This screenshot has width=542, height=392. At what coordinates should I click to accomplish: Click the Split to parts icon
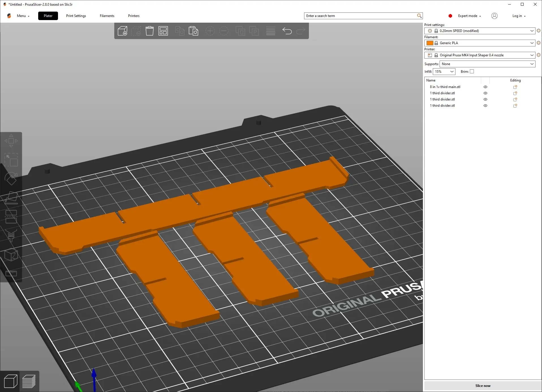[x=254, y=31]
